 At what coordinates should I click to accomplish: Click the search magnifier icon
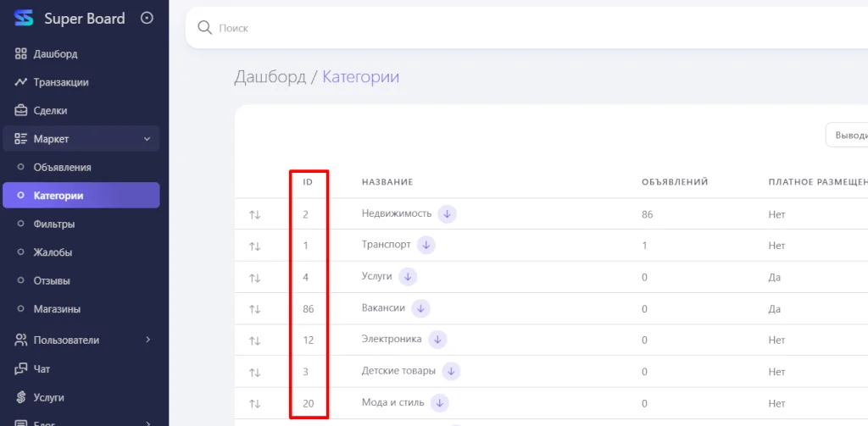pyautogui.click(x=204, y=28)
